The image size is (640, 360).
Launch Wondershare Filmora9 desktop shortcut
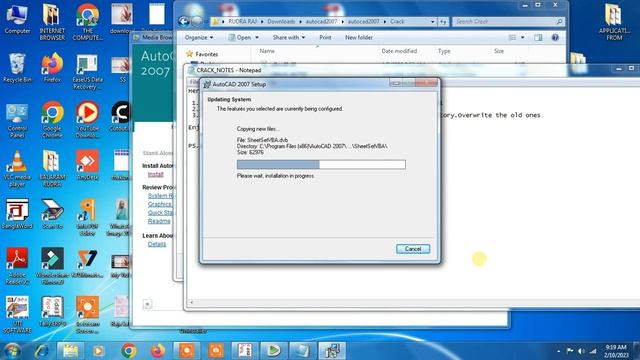pos(52,266)
